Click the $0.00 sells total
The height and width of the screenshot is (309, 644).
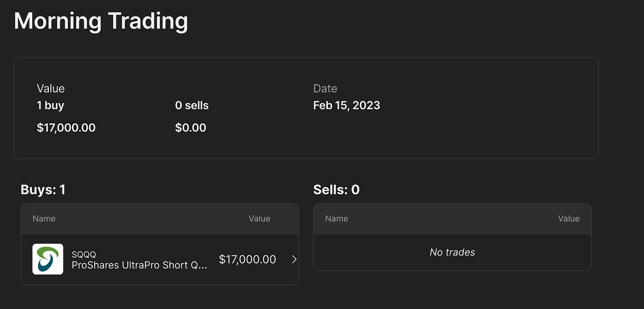(190, 128)
